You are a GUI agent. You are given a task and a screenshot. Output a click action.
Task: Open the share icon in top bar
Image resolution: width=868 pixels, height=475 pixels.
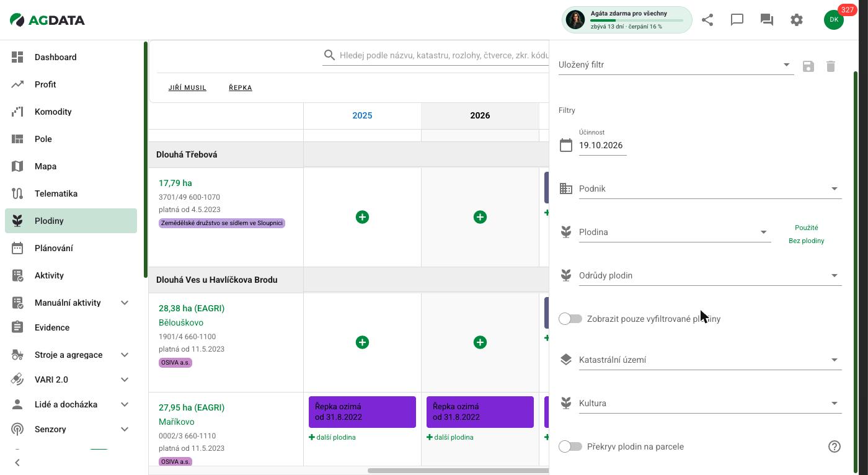(707, 20)
